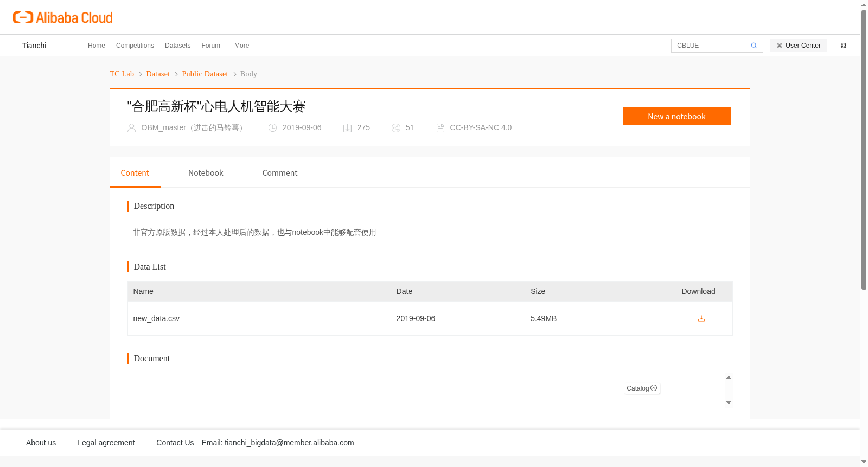Click the Description section heading

tap(154, 206)
